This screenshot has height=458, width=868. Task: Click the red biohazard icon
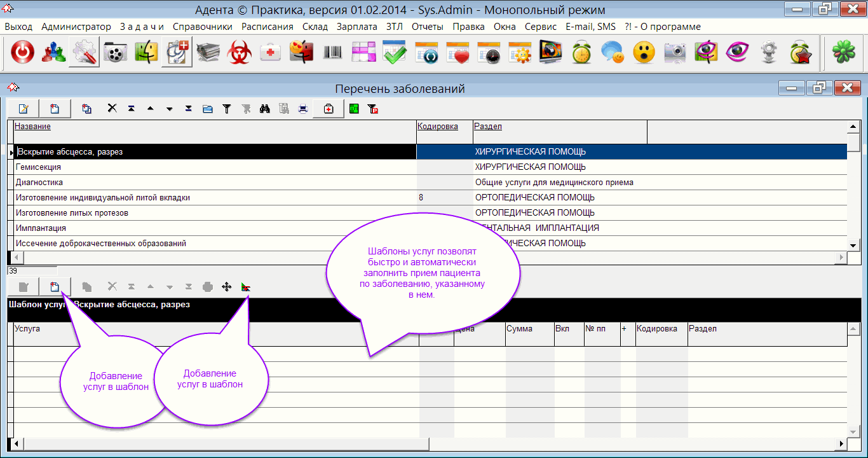(240, 53)
